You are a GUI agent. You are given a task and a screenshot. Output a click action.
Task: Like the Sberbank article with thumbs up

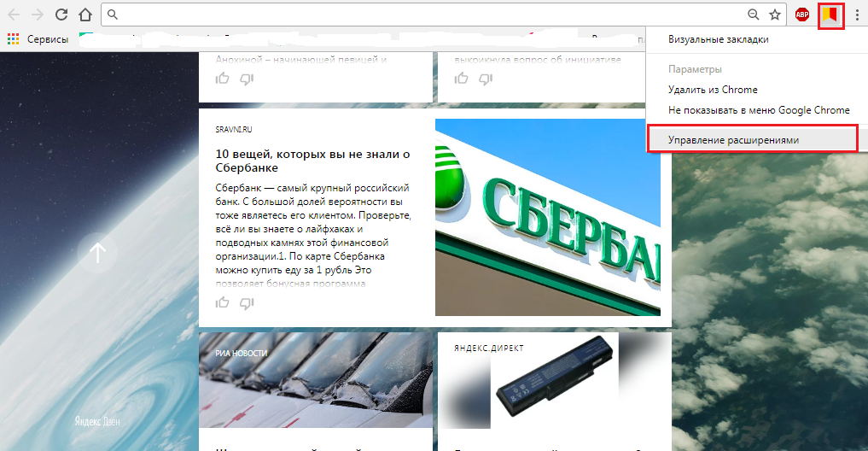coord(223,302)
